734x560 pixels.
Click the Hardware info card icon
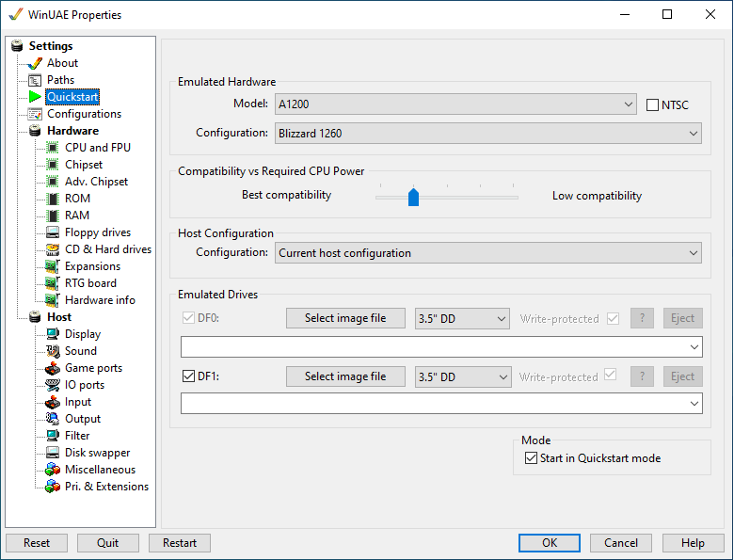[x=53, y=300]
